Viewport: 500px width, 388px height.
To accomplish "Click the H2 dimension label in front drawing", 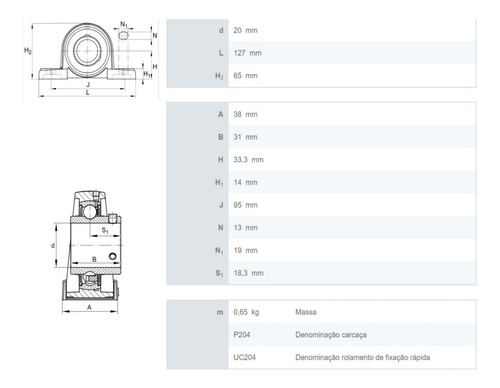I will [28, 51].
